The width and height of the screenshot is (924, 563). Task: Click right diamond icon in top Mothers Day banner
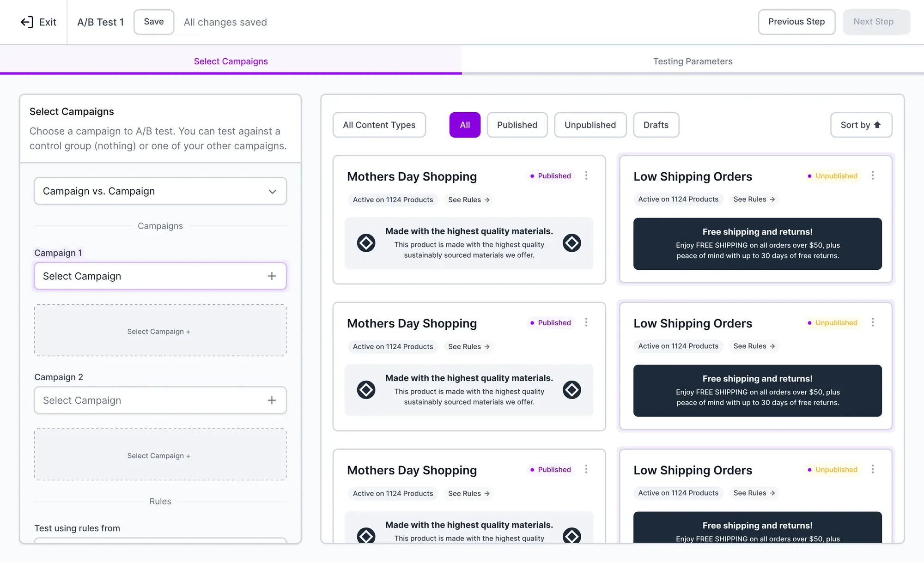[x=572, y=243]
